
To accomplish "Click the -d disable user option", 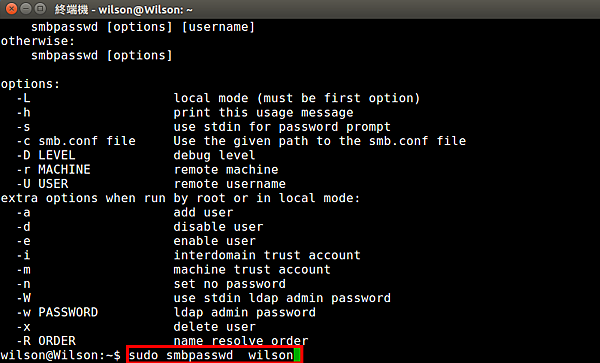I will (140, 227).
